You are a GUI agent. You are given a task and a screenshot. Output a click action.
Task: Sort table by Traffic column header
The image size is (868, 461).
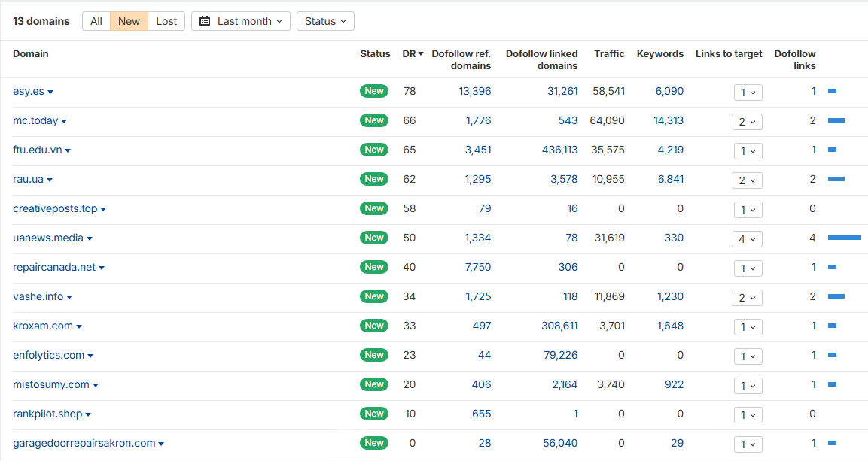point(609,53)
